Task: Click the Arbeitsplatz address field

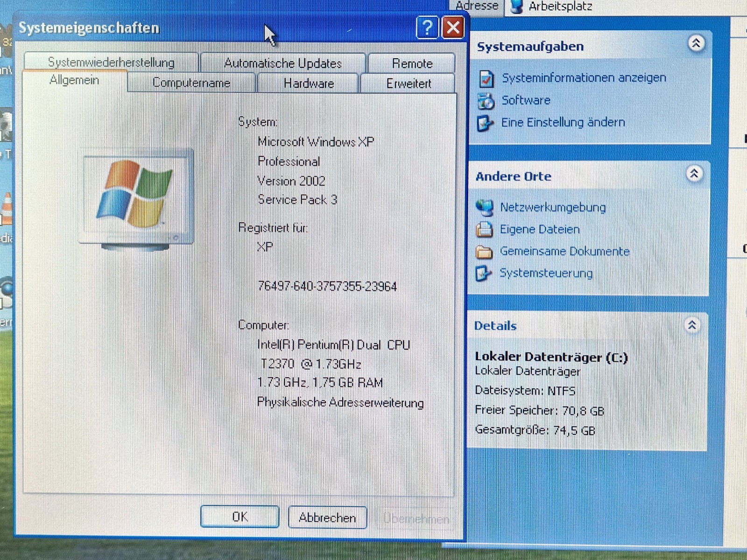Action: (x=626, y=7)
